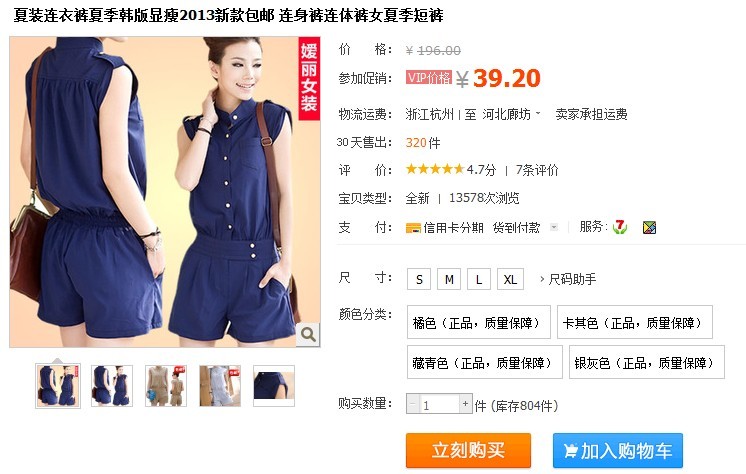The width and height of the screenshot is (746, 474).
Task: Click the five-star rating icons
Action: (x=434, y=169)
